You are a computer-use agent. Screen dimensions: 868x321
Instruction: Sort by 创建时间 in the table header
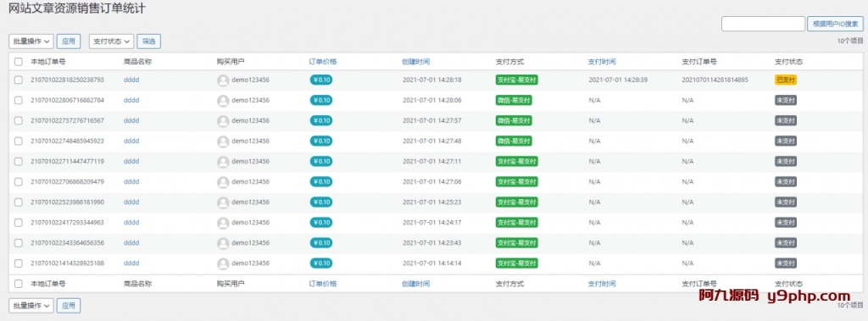(x=415, y=62)
